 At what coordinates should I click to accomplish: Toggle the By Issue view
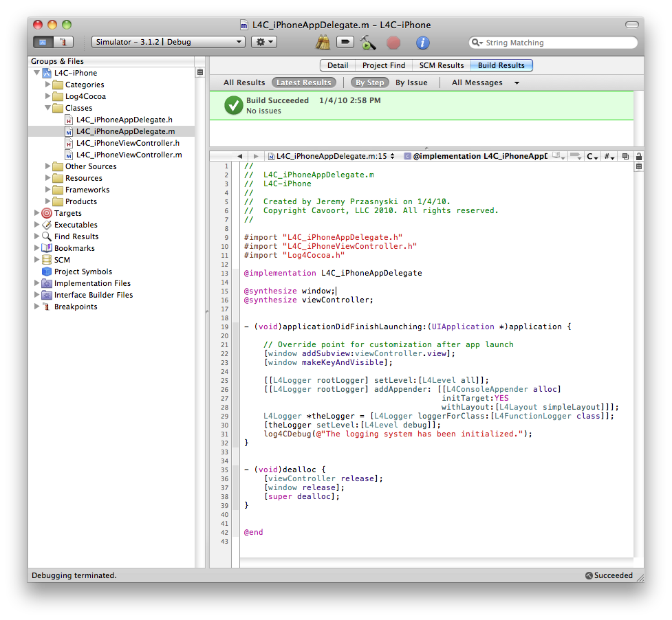[411, 82]
